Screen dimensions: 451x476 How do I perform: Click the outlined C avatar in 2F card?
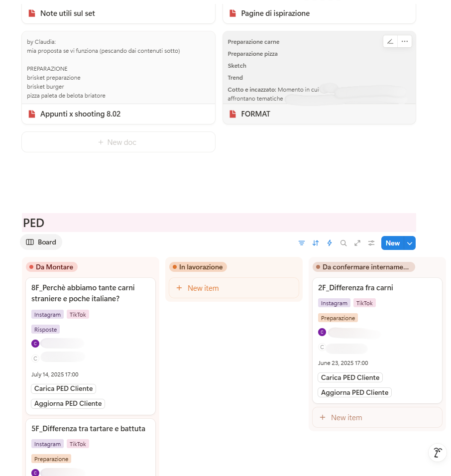click(x=322, y=347)
